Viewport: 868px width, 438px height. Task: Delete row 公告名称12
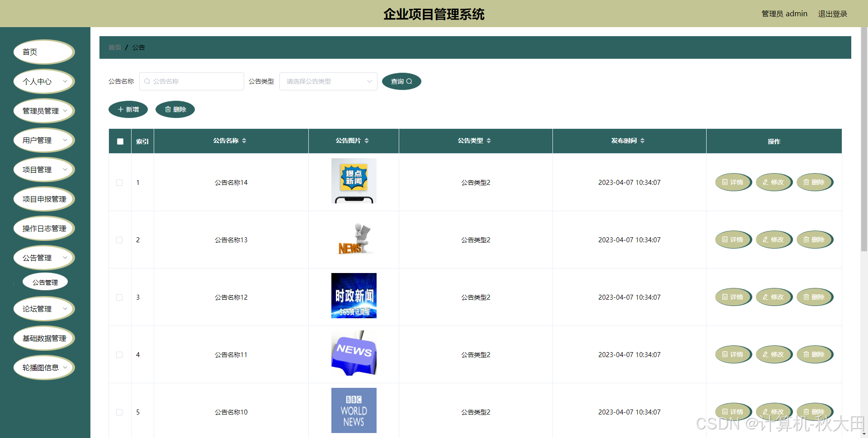click(x=814, y=297)
